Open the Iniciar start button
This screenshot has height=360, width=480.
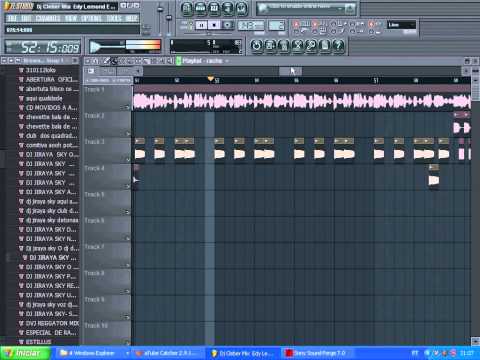[25, 353]
